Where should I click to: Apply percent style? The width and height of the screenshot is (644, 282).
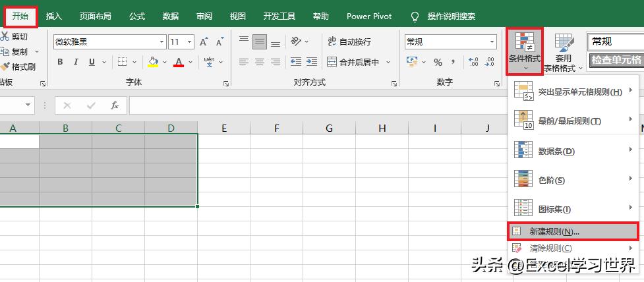(x=438, y=63)
